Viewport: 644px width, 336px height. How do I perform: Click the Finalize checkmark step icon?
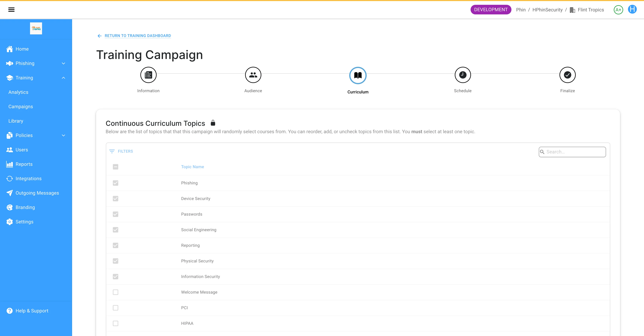[x=567, y=75]
